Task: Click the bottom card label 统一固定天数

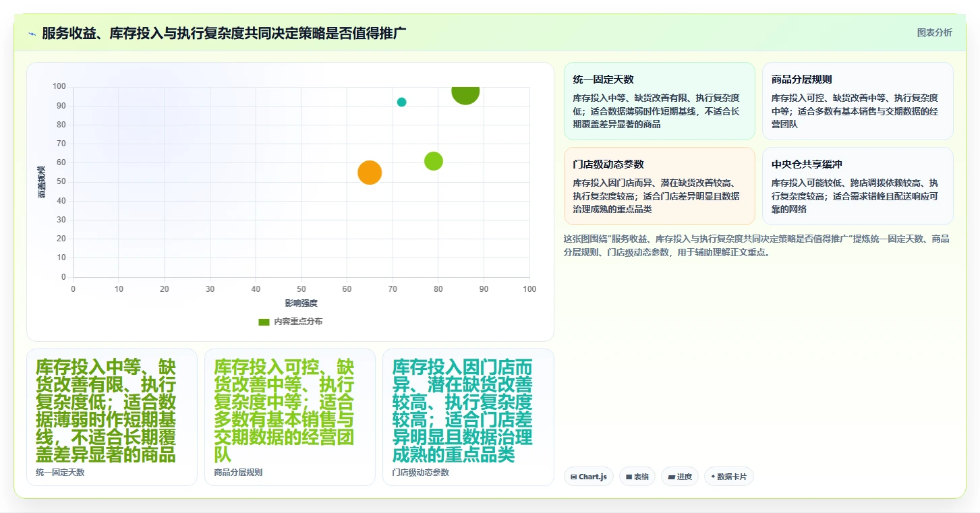Action: pos(60,473)
